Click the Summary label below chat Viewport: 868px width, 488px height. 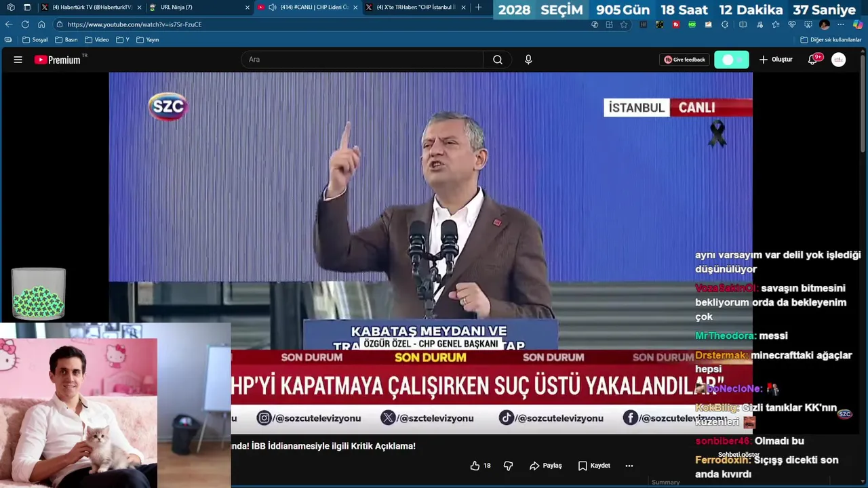pyautogui.click(x=665, y=483)
